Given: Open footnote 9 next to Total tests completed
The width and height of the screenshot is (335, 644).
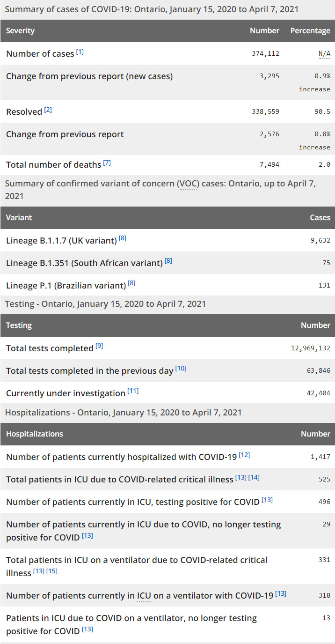Looking at the screenshot, I should pyautogui.click(x=99, y=346).
